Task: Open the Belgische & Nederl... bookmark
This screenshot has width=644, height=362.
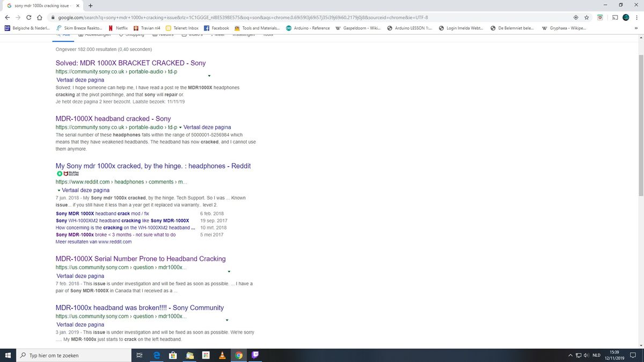Action: [27, 28]
